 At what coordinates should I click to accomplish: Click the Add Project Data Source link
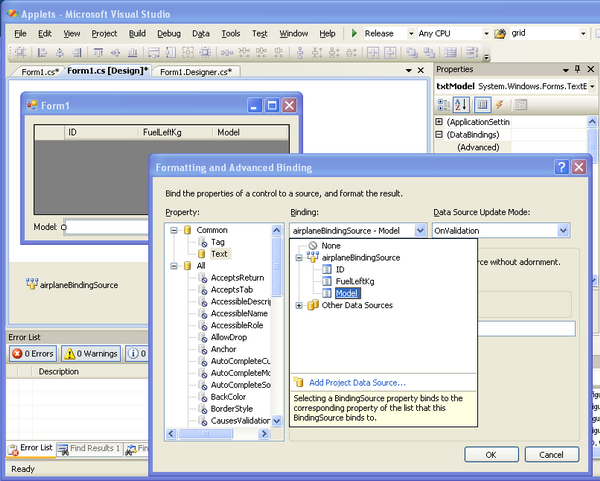click(x=357, y=383)
